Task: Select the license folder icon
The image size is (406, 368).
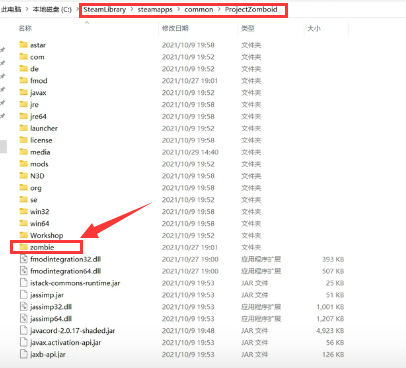Action: point(23,140)
